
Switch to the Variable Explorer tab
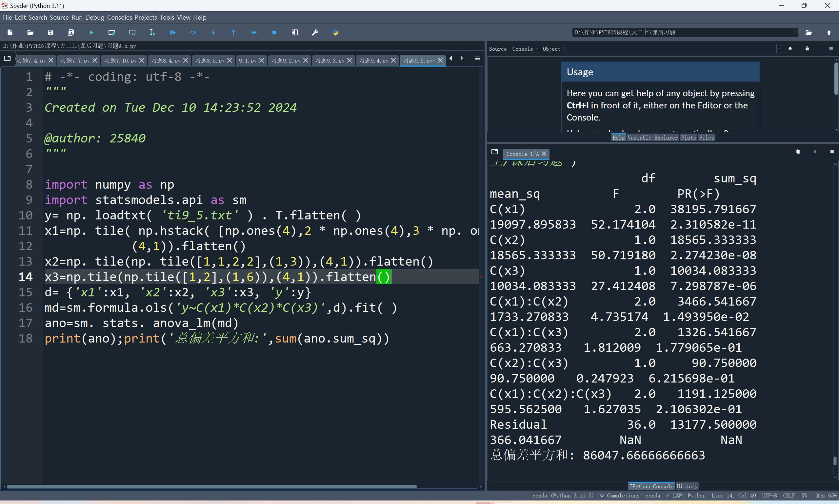(652, 138)
